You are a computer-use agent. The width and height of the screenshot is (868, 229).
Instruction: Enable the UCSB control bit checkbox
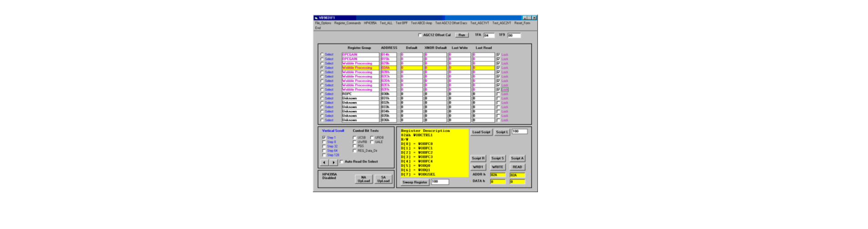tap(355, 137)
